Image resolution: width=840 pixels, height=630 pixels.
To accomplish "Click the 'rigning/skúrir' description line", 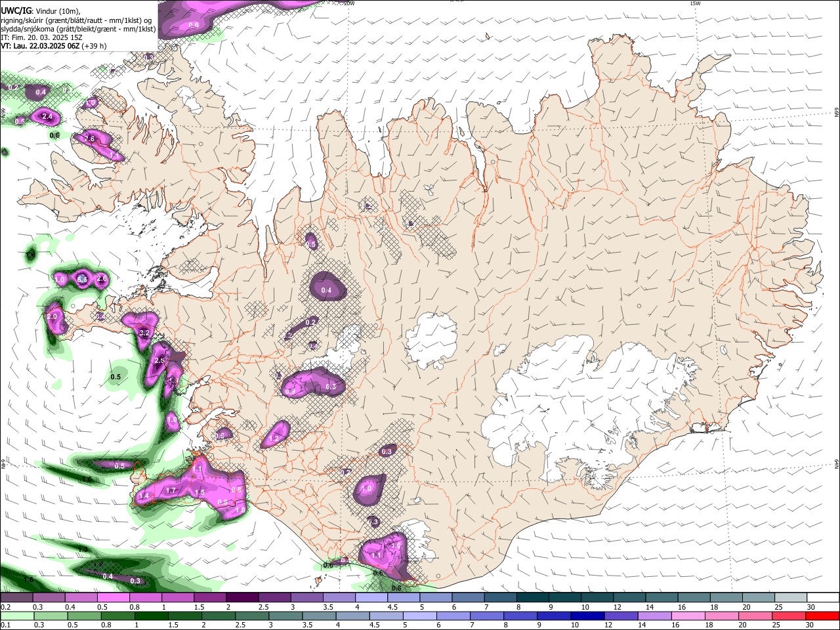I will (76, 20).
